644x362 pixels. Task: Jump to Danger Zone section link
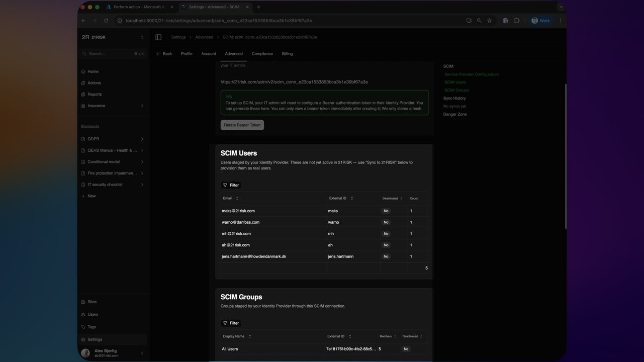pyautogui.click(x=454, y=114)
